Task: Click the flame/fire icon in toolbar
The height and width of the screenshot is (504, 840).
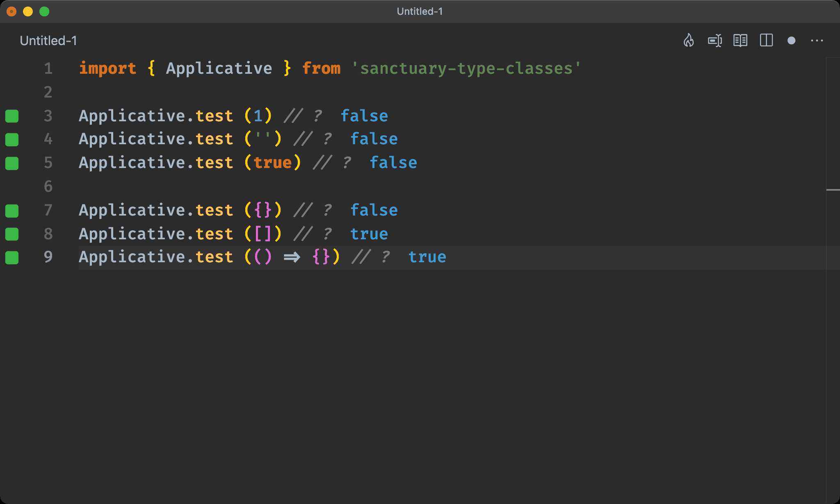Action: point(689,41)
